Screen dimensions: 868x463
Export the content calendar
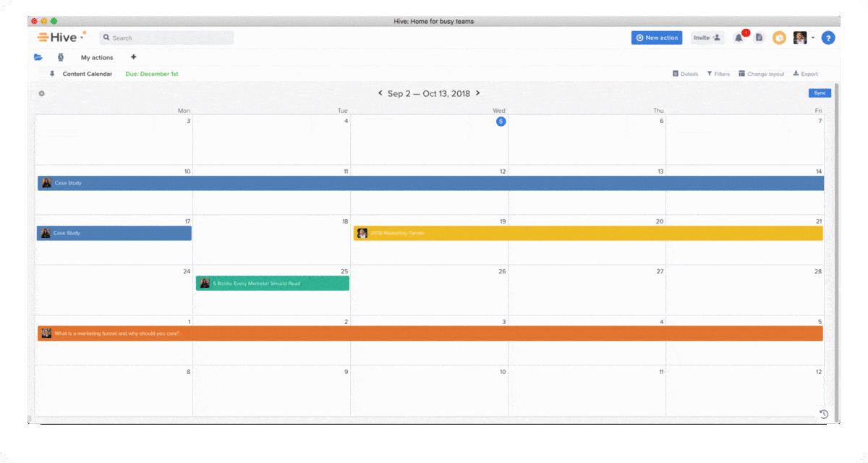(x=805, y=74)
